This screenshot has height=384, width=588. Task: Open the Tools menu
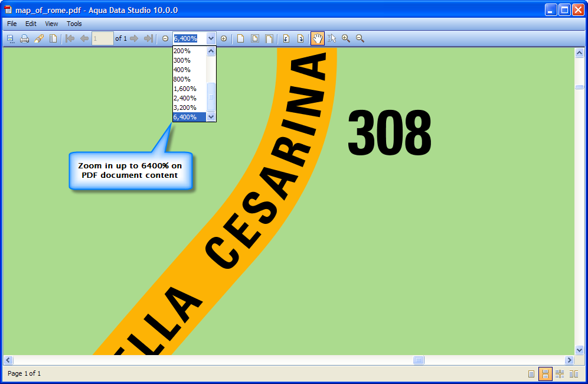pos(74,24)
